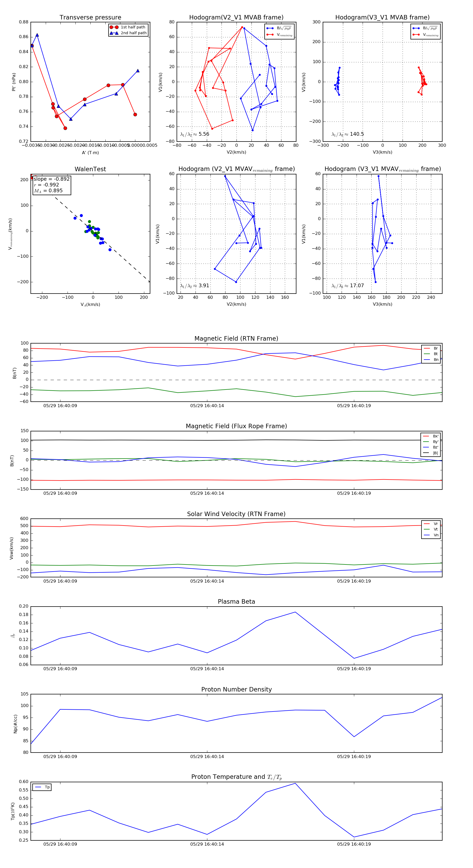Click the 'Plasma Beta' plot title

coord(236,602)
